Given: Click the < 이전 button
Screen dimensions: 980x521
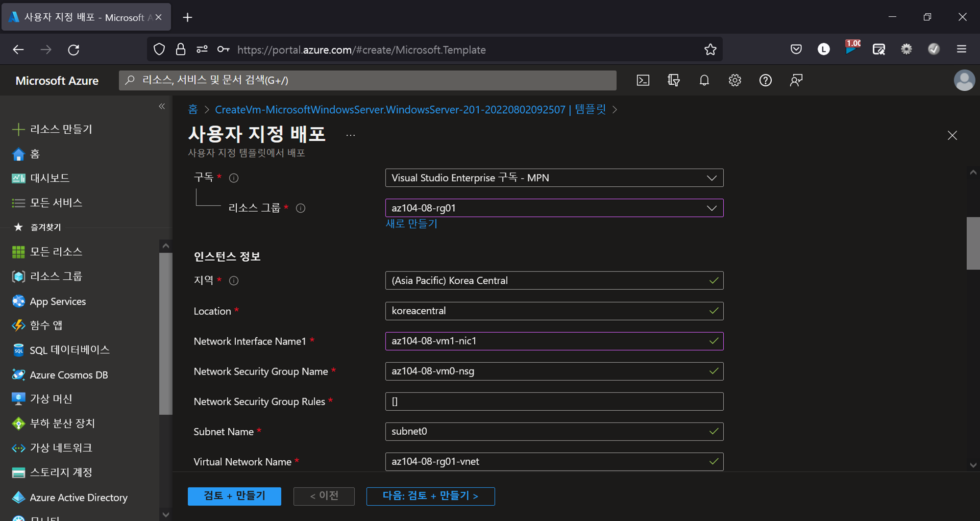Looking at the screenshot, I should [x=324, y=496].
